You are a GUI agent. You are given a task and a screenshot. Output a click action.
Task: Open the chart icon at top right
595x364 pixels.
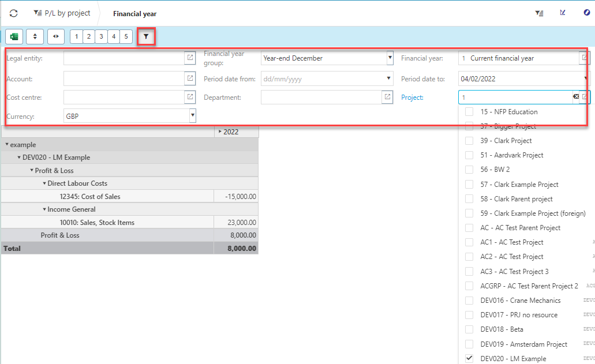[563, 13]
